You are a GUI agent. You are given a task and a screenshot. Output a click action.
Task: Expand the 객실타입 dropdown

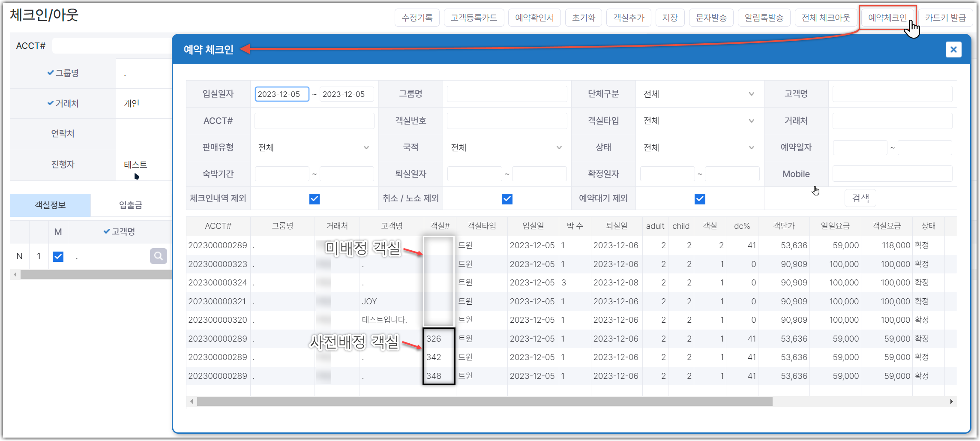pos(699,121)
